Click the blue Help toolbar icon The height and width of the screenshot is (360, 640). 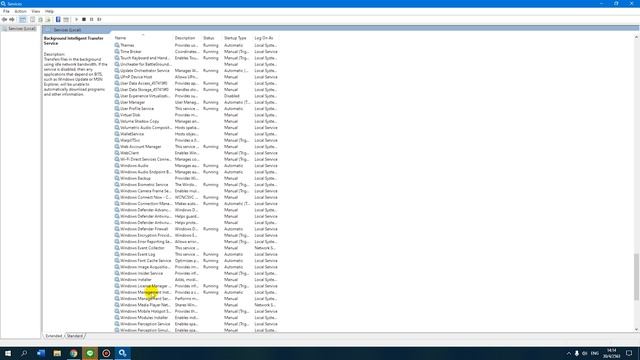tap(58, 20)
